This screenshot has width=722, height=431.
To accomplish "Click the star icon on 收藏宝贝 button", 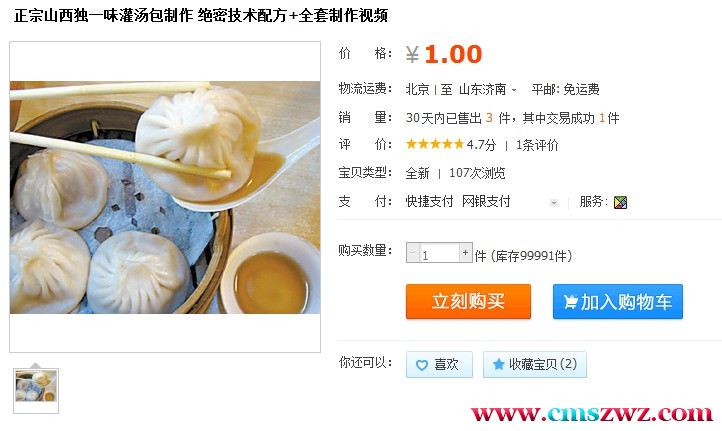I will 499,365.
